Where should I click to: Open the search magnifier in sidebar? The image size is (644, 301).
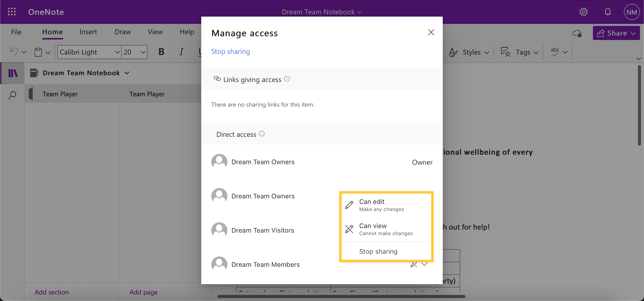coord(12,95)
